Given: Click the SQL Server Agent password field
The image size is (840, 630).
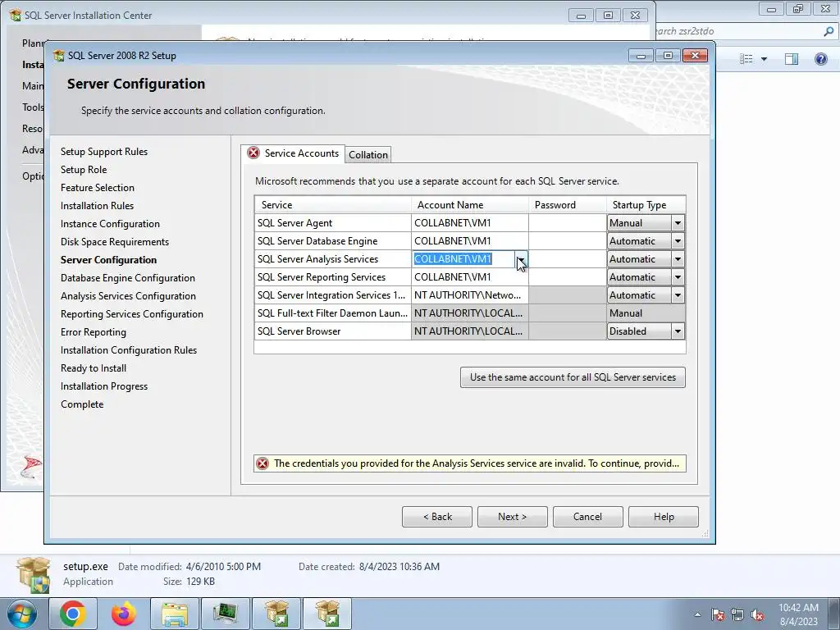Looking at the screenshot, I should [x=568, y=223].
